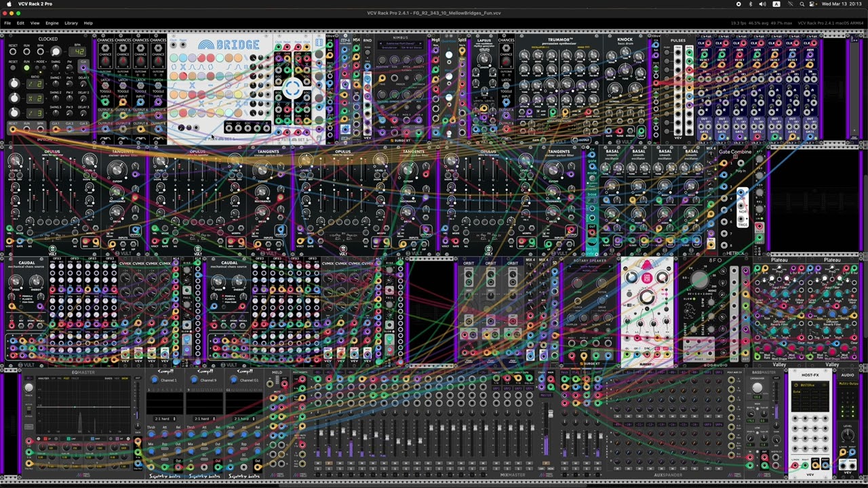Click EQMaster analyser FREEZE option

(x=75, y=378)
